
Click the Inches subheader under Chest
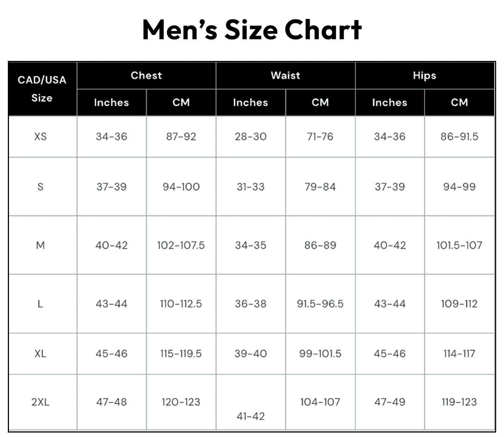111,102
